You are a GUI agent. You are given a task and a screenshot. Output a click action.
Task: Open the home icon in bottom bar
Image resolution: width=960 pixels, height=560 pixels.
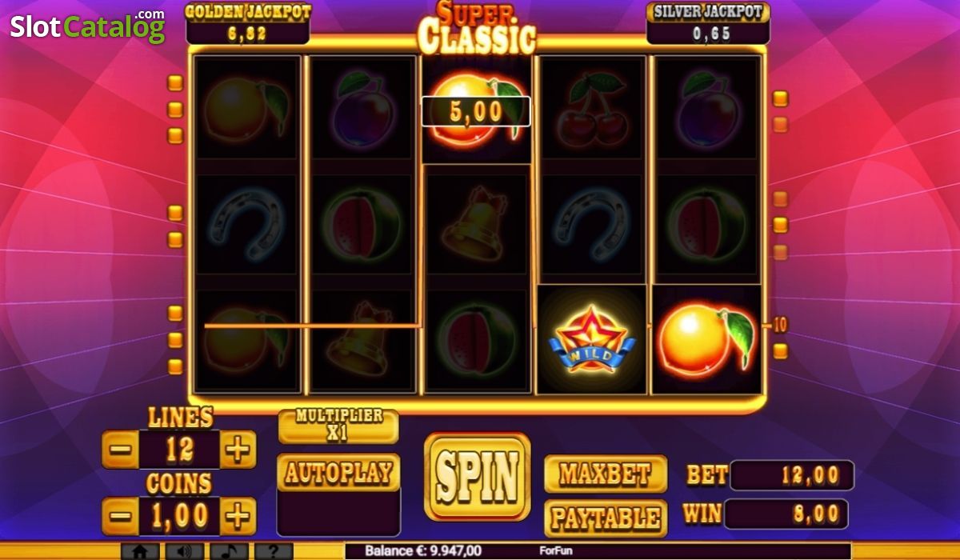[140, 551]
